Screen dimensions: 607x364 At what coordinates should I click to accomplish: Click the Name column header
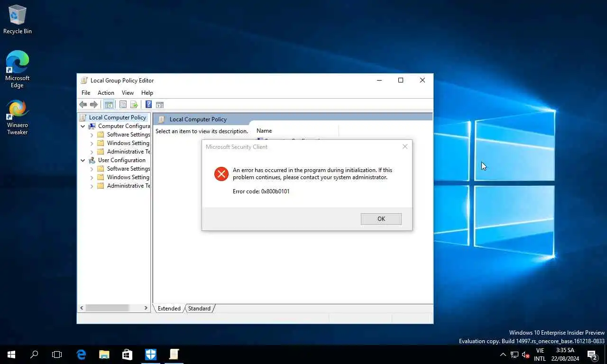[x=264, y=131]
